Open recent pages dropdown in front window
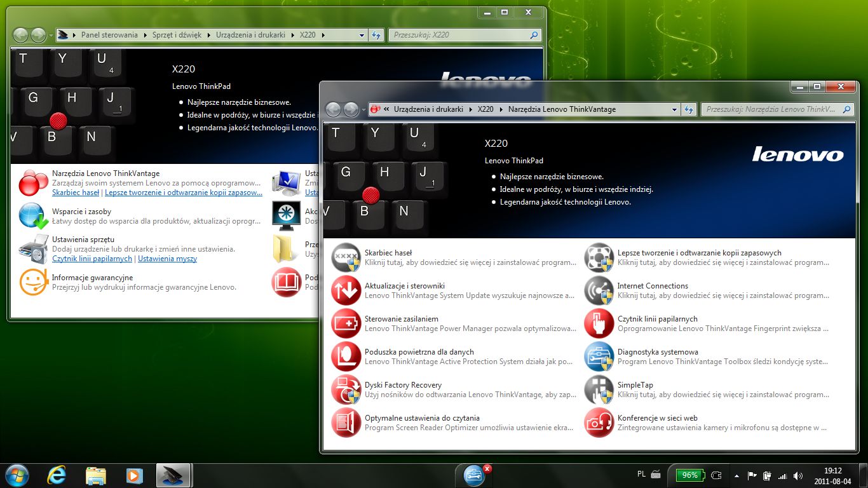 pyautogui.click(x=363, y=109)
